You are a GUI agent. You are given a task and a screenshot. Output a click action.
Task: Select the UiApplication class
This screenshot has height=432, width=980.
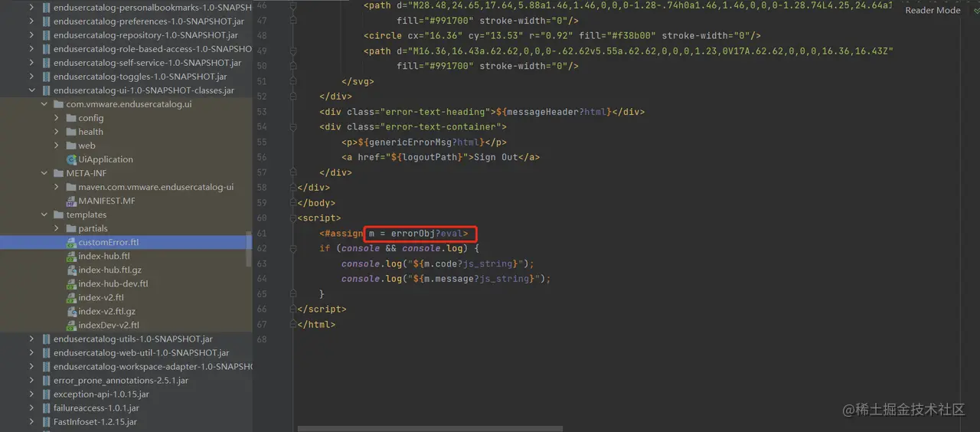(106, 159)
